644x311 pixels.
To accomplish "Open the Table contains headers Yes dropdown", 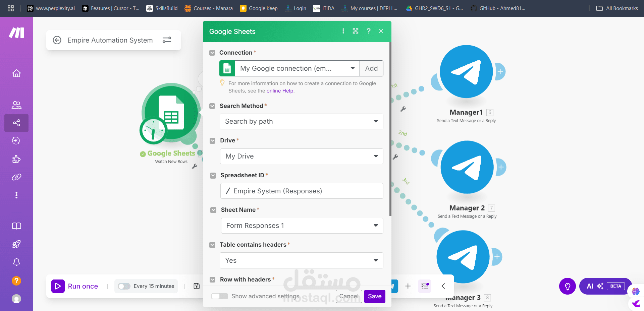I will pyautogui.click(x=301, y=260).
